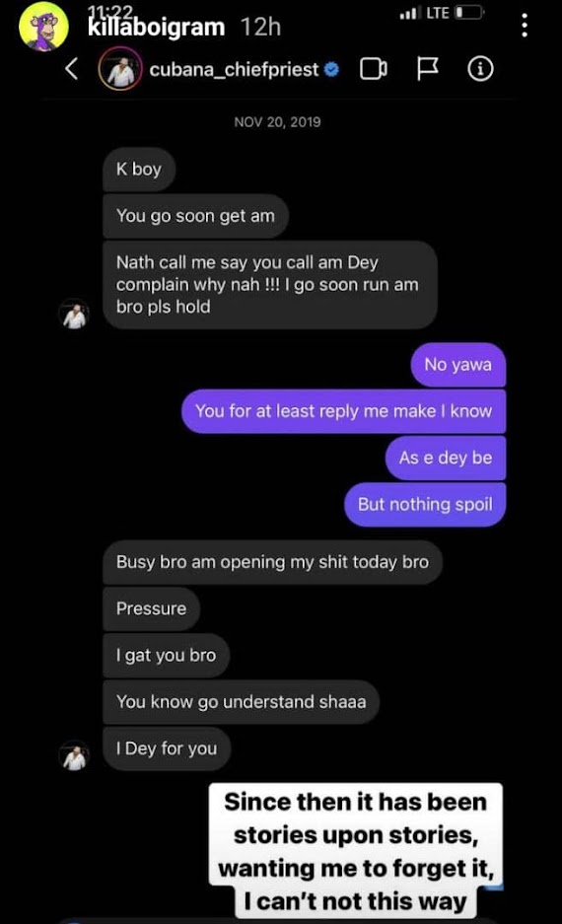Image resolution: width=562 pixels, height=924 pixels.
Task: Open the cubana_chiefpriest profile name
Action: [234, 70]
